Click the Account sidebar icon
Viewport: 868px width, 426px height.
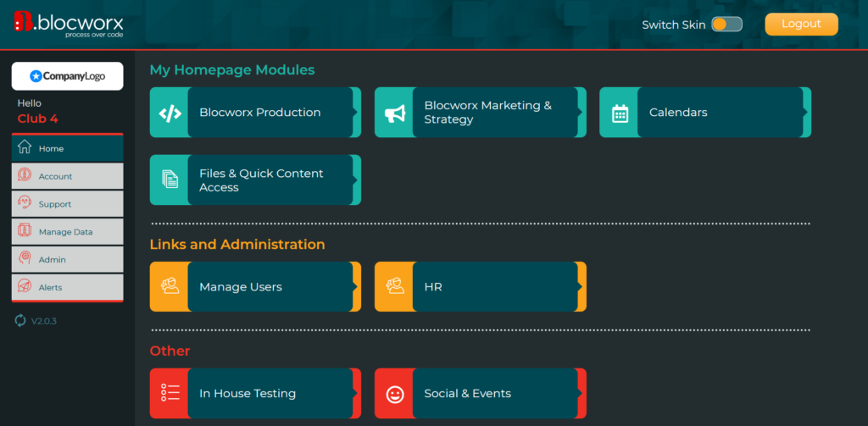point(25,175)
